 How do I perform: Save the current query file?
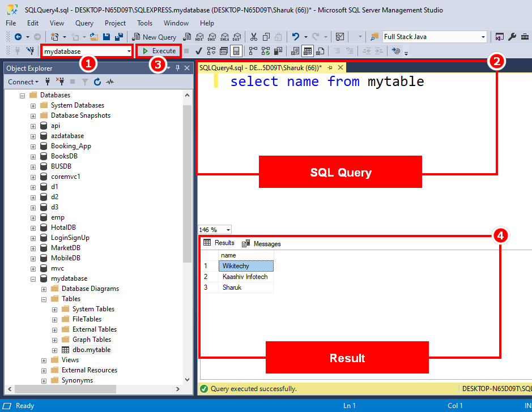107,37
